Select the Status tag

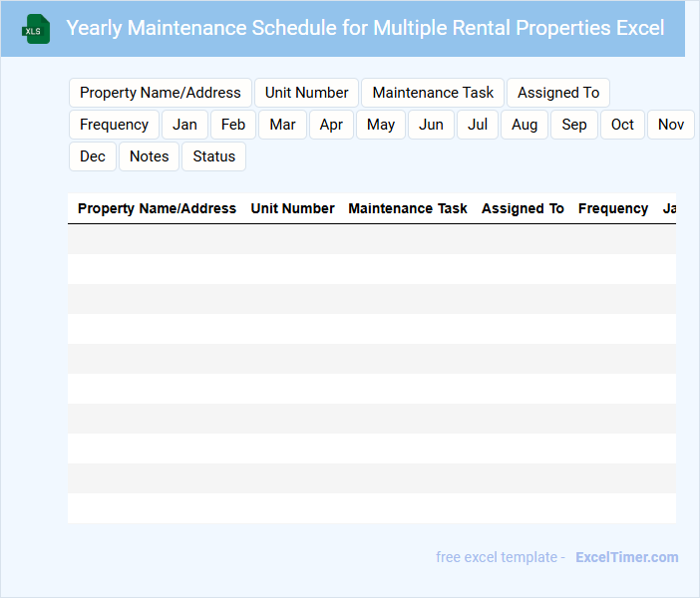[213, 156]
